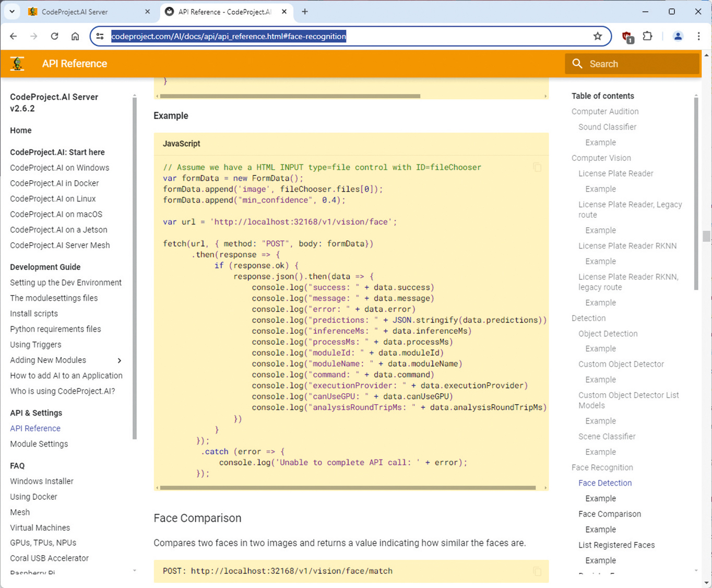
Task: Open Who is using CodeProject.AI?
Action: click(x=63, y=391)
